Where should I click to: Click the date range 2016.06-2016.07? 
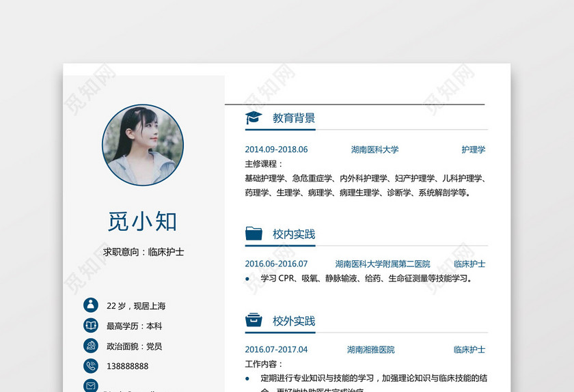pyautogui.click(x=276, y=264)
